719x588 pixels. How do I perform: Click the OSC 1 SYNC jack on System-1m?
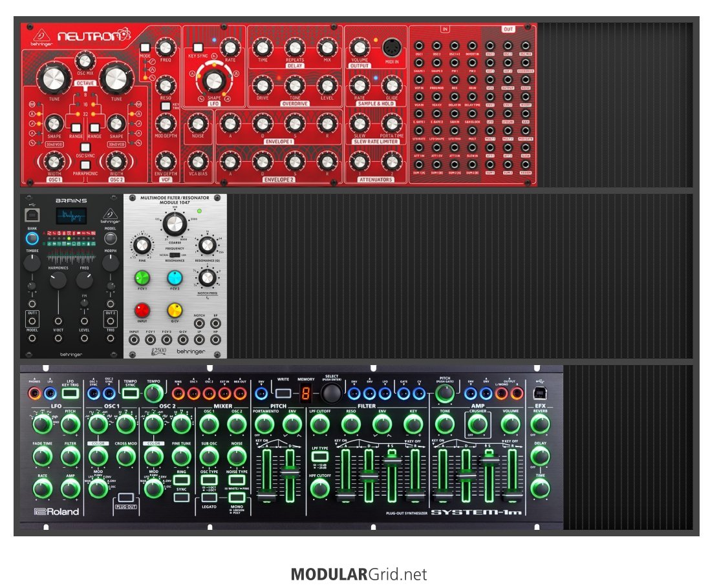click(94, 393)
